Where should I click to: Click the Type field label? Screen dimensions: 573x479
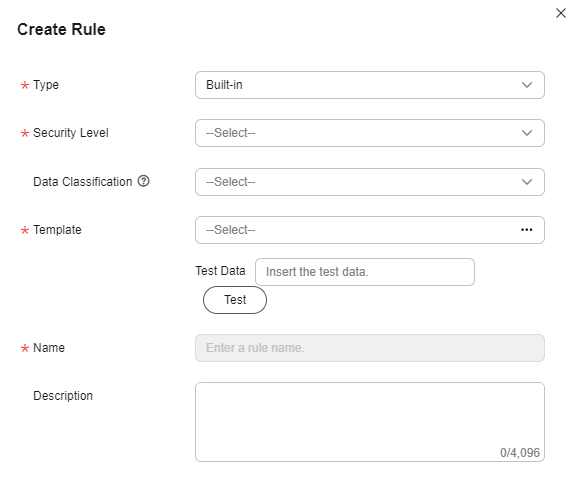[46, 85]
